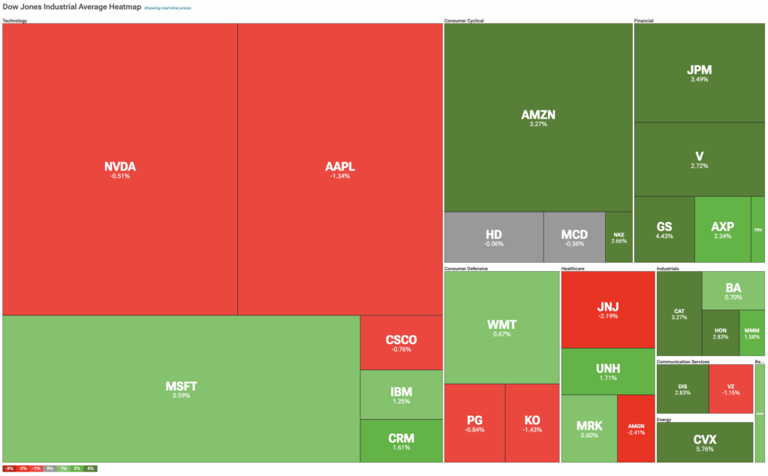
Task: Open the gray HD stock tile
Action: click(493, 237)
